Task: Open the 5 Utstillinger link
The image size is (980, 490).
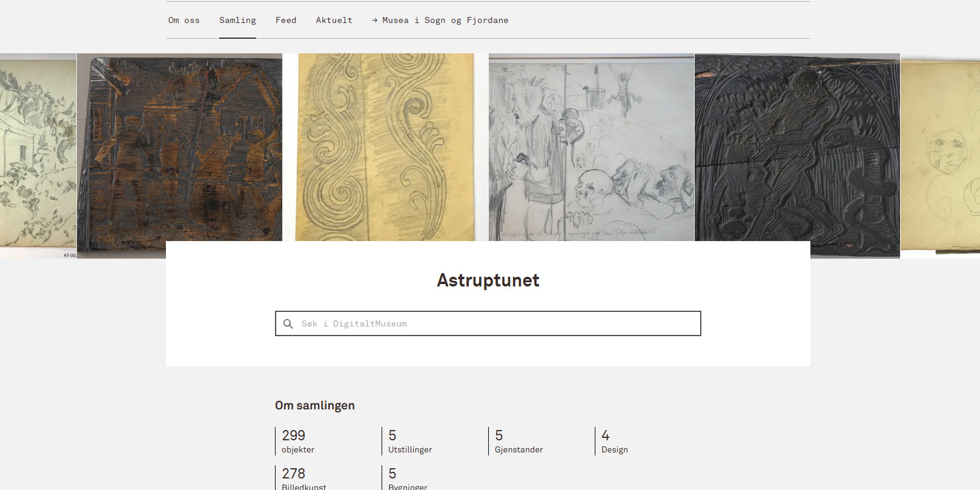Action: (409, 441)
